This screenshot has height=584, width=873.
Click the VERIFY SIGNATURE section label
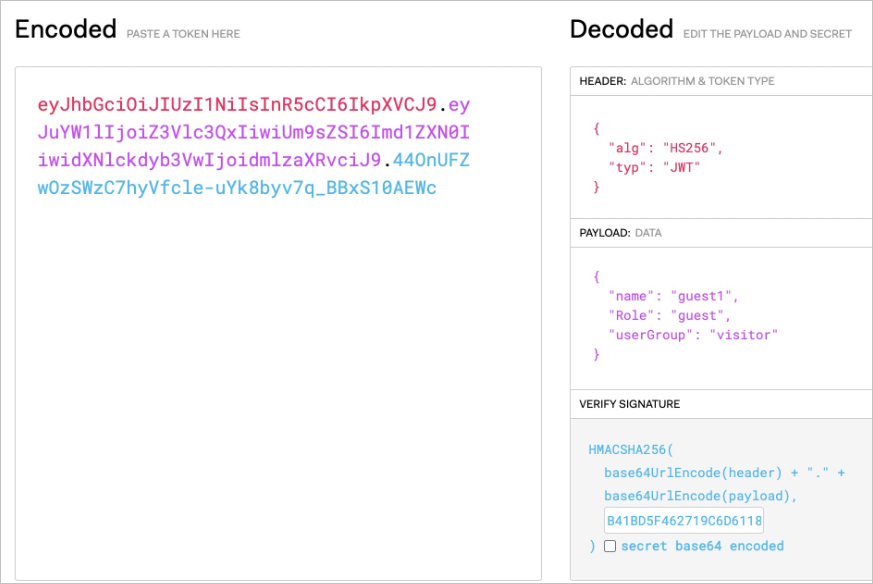click(629, 404)
